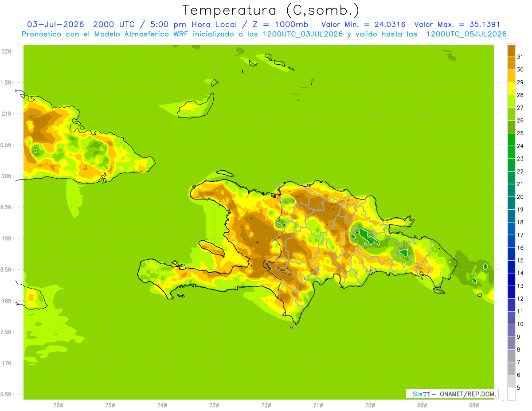532x411 pixels.
Task: Click the '73W' longitude label
Action: [214, 405]
